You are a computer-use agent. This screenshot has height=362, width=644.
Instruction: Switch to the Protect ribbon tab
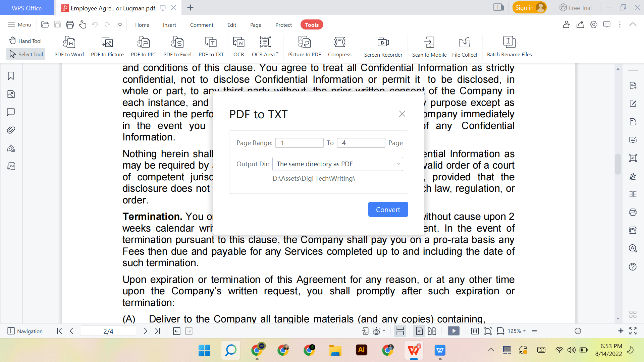pos(283,24)
